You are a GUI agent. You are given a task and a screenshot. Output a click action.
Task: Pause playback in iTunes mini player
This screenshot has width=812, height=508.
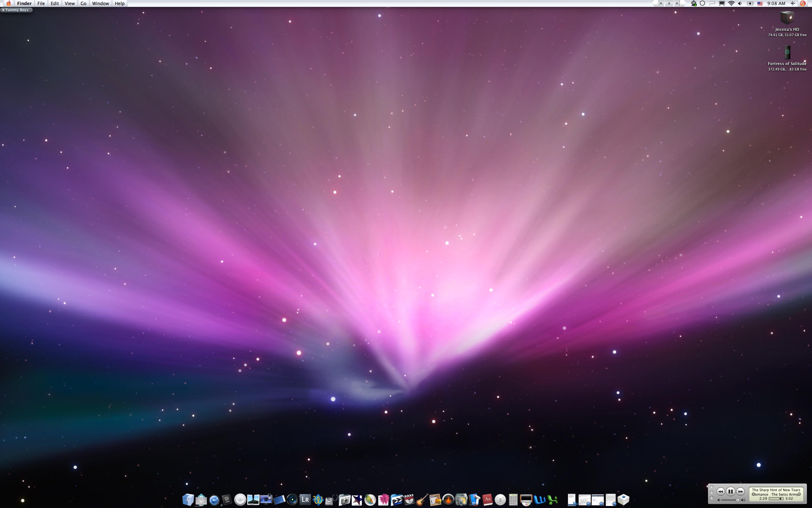pos(730,492)
